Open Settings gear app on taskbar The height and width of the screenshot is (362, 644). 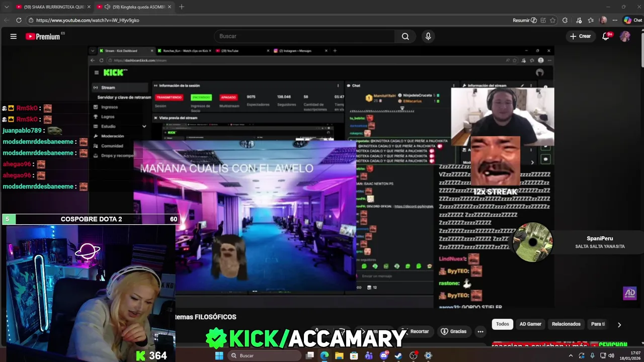(428, 355)
